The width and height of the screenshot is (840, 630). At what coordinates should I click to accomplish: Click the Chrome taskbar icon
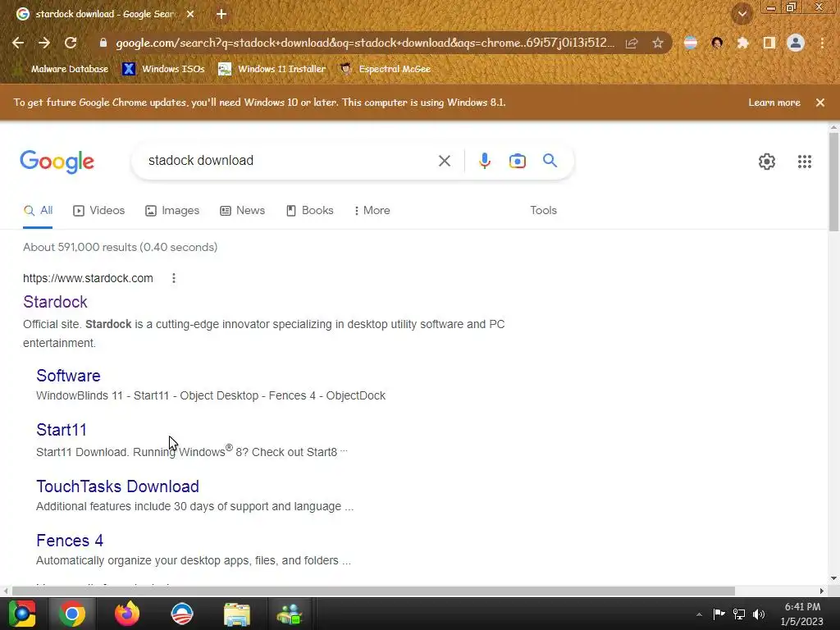pyautogui.click(x=72, y=614)
